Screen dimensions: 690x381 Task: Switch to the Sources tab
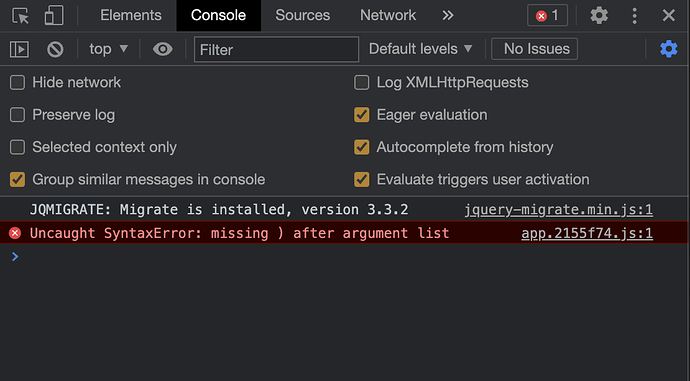click(x=303, y=15)
